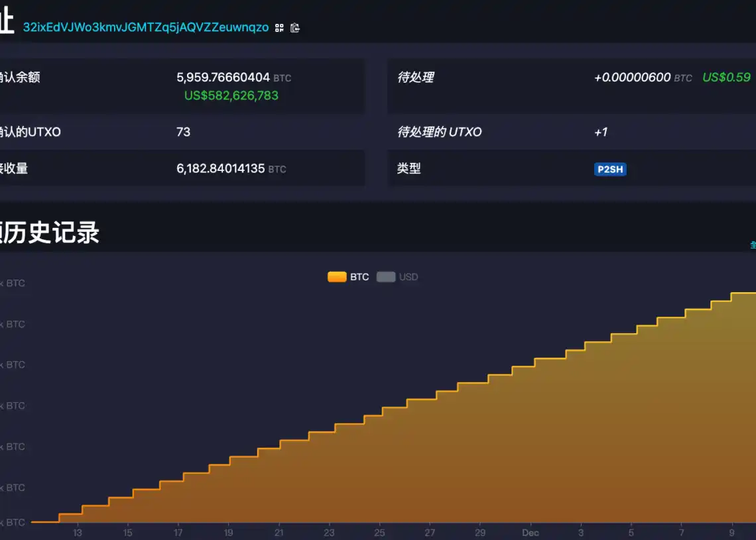Screen dimensions: 756x540
Task: Click the 13 date tick on the chart axis
Action: (78, 533)
